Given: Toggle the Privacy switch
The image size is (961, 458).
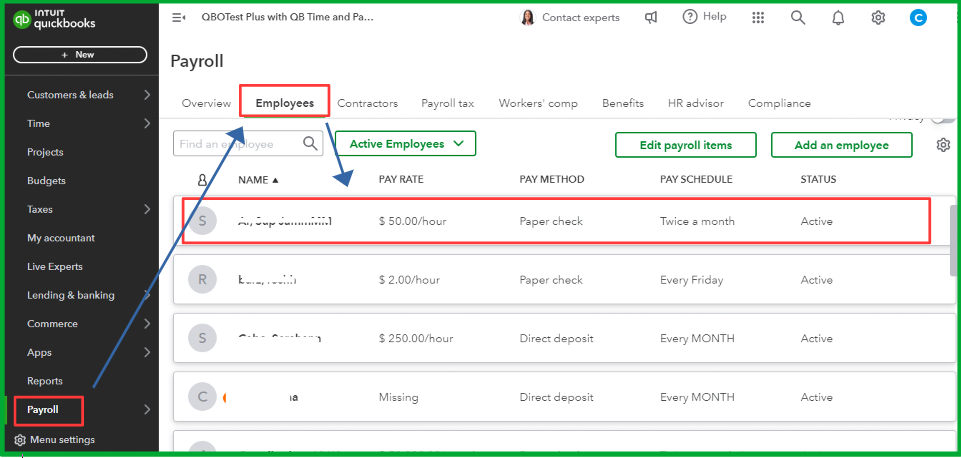Looking at the screenshot, I should point(943,119).
